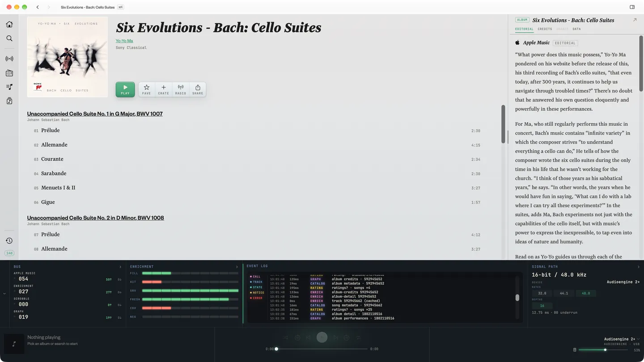644x362 pixels.
Task: Toggle the ERROR filter in Event Log
Action: [x=256, y=298]
